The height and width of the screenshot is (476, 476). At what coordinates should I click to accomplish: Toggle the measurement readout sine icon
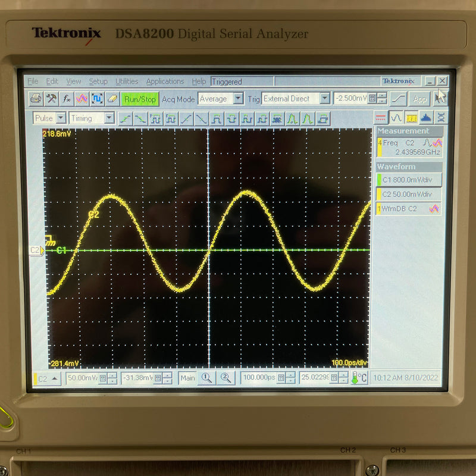coord(396,117)
